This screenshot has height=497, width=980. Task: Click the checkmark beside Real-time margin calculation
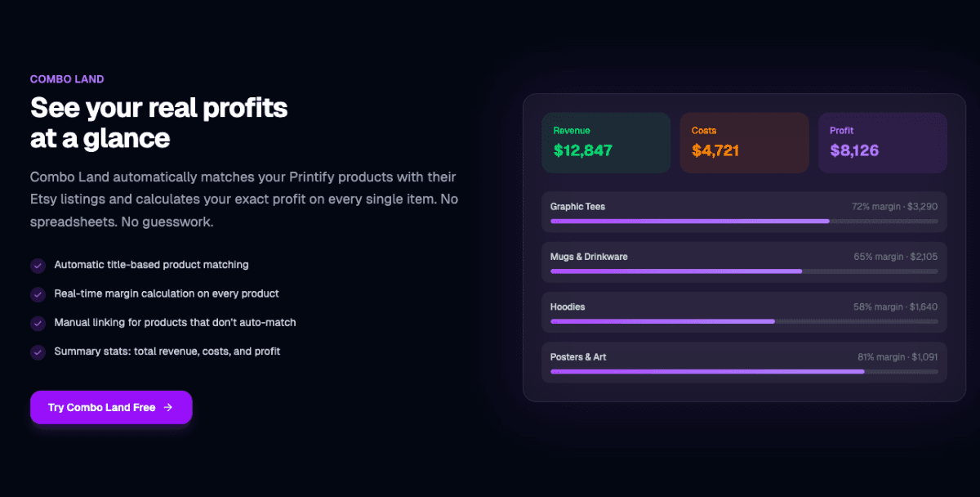[x=38, y=294]
